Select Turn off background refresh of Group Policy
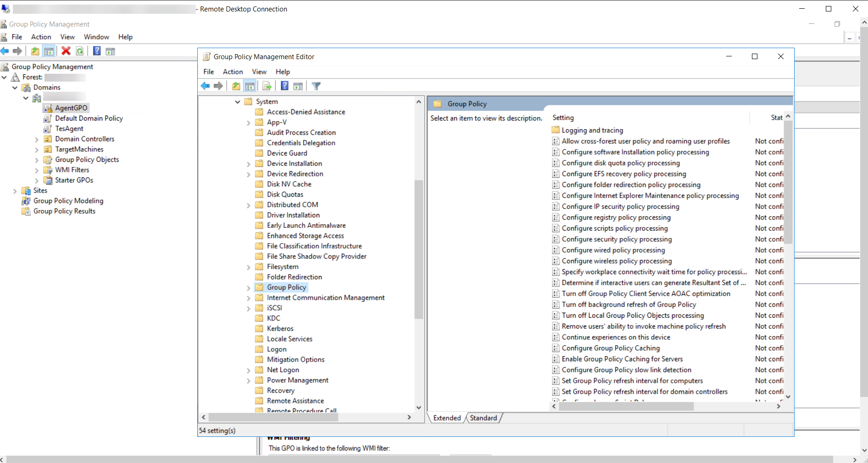The width and height of the screenshot is (868, 463). pos(629,304)
